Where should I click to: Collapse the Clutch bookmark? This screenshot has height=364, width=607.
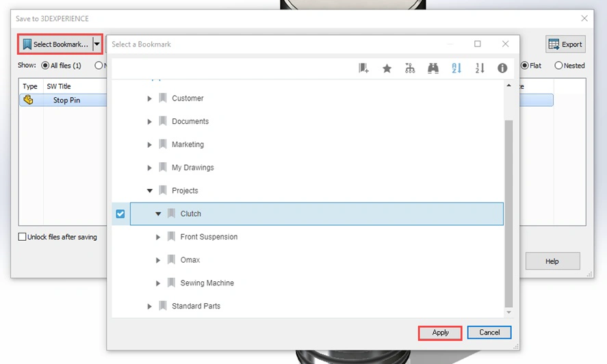click(158, 213)
